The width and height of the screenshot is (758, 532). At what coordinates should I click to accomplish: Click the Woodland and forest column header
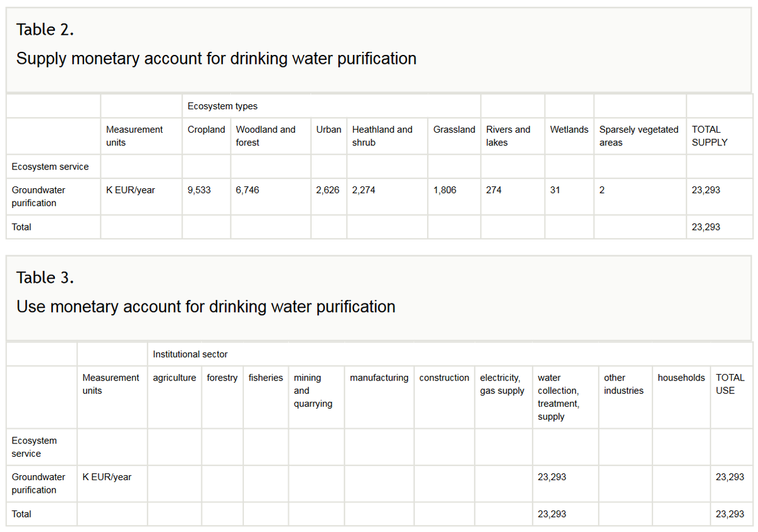coord(265,136)
